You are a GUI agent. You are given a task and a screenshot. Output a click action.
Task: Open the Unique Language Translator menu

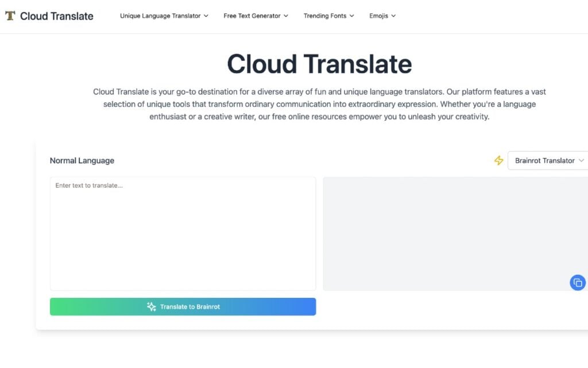coord(161,16)
